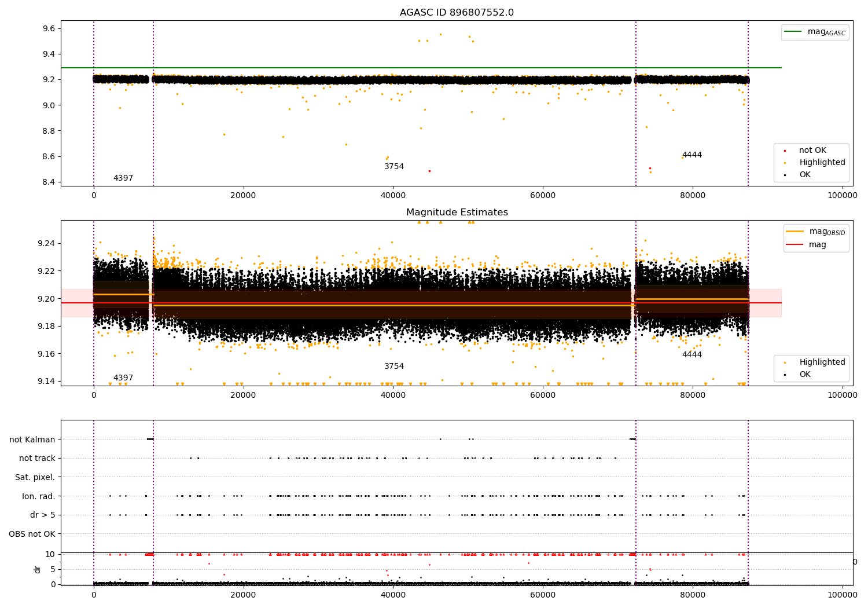The image size is (868, 608).
Task: Click the orange line sample beside mag OBSID
Action: coord(795,231)
